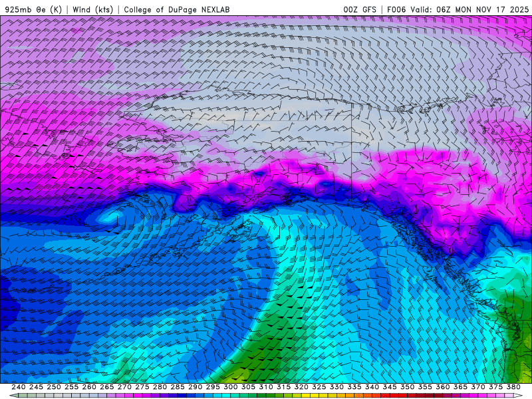Click the 260 value on the color scale
532x399 pixels.
point(89,387)
